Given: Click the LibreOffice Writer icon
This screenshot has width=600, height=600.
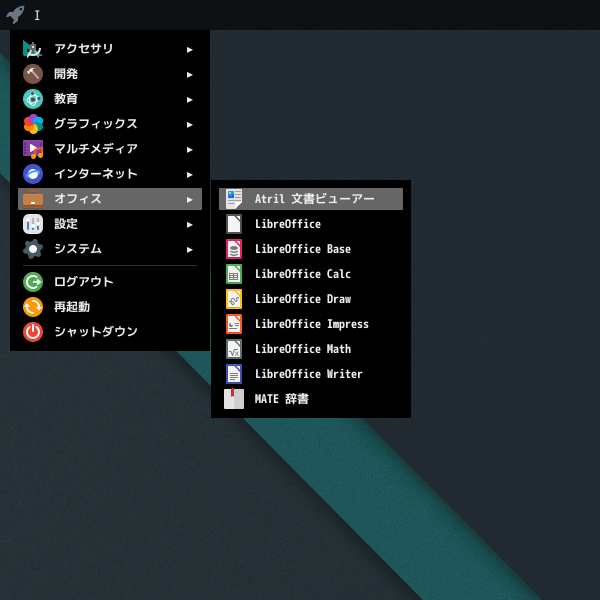Looking at the screenshot, I should coord(234,374).
